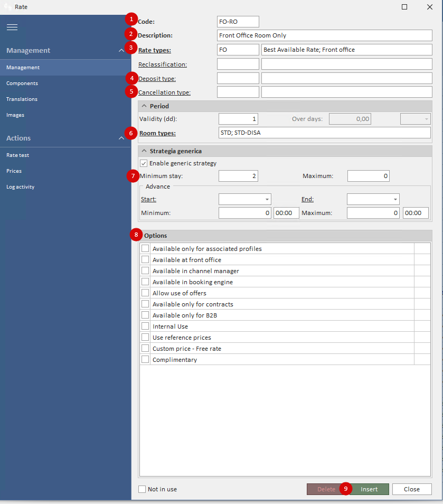The image size is (443, 504).
Task: Maximize the Rate window
Action: click(404, 7)
